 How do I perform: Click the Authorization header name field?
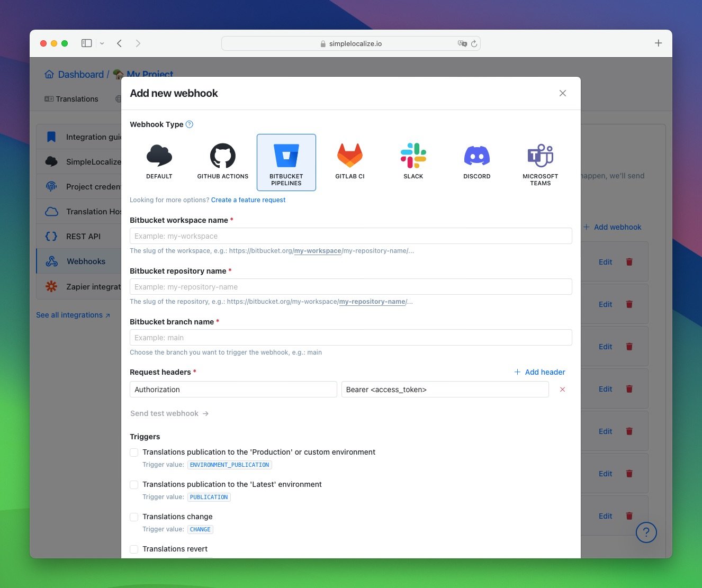click(233, 390)
